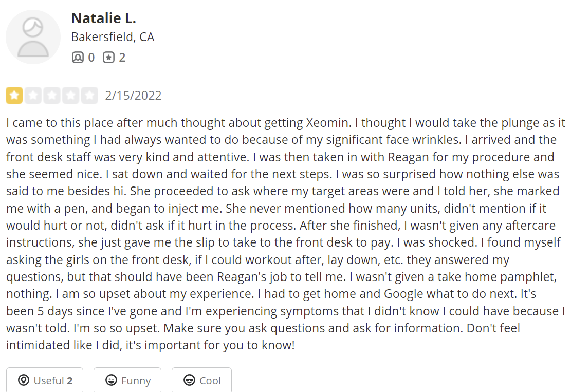This screenshot has height=392, width=571.
Task: Vote the review as Funny
Action: (x=127, y=380)
